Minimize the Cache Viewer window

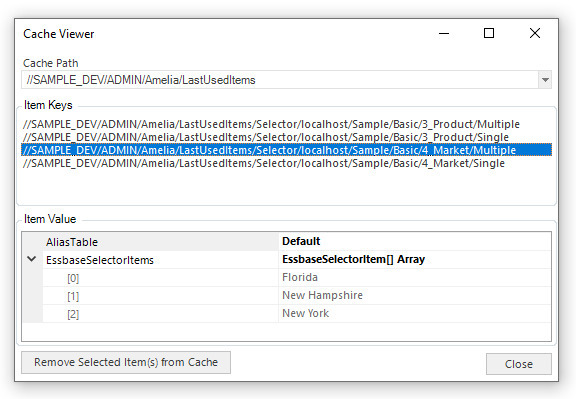[444, 33]
